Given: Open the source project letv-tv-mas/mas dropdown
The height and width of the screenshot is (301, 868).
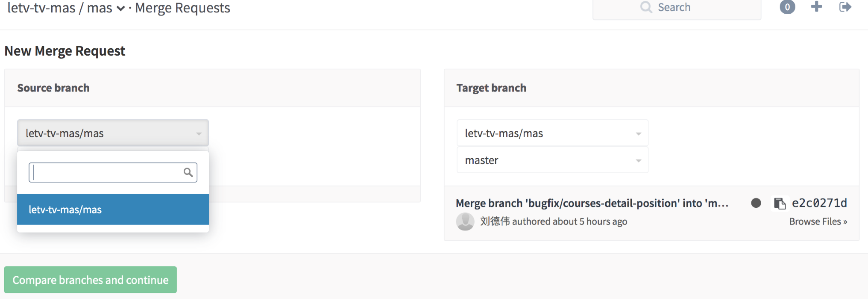Looking at the screenshot, I should [113, 133].
